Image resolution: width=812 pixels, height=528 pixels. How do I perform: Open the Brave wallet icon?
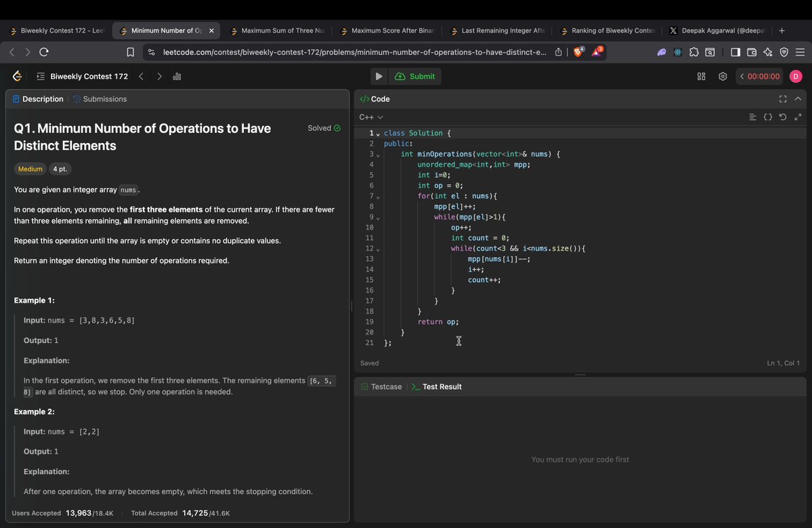tap(752, 52)
